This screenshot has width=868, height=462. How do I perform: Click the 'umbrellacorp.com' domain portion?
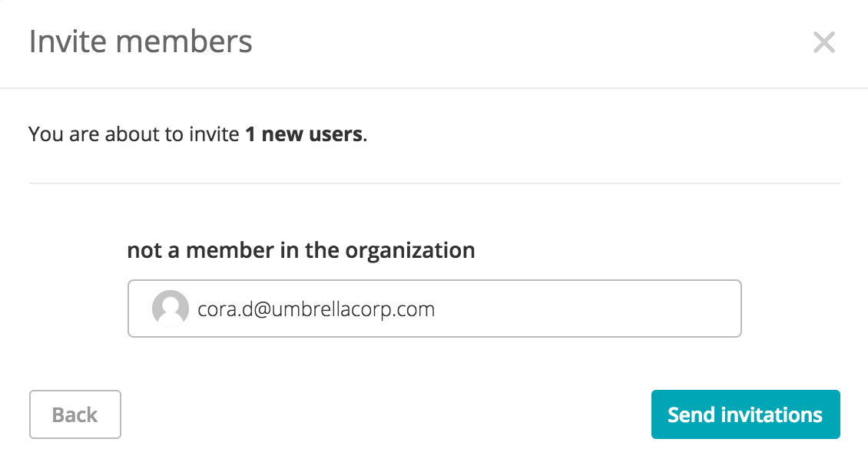(x=353, y=309)
